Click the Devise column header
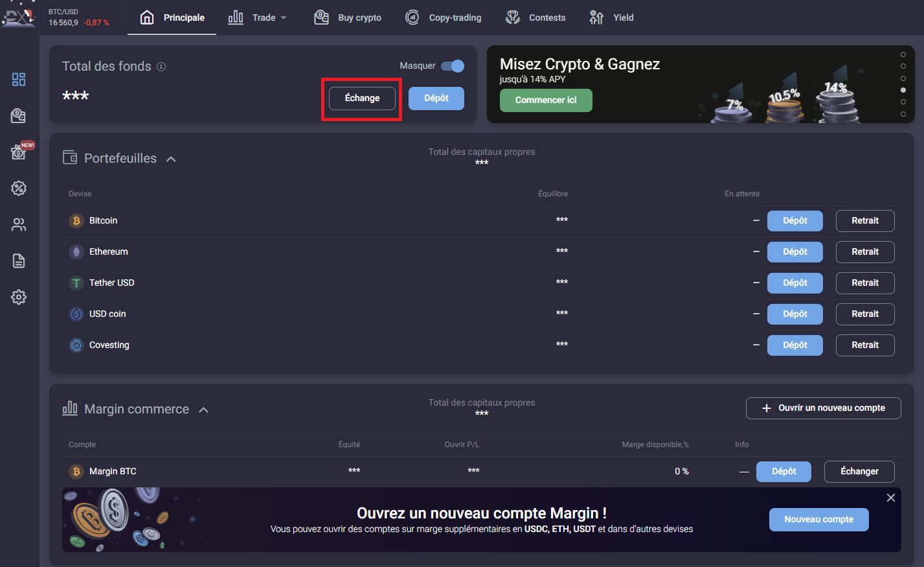This screenshot has width=924, height=567. (x=80, y=194)
